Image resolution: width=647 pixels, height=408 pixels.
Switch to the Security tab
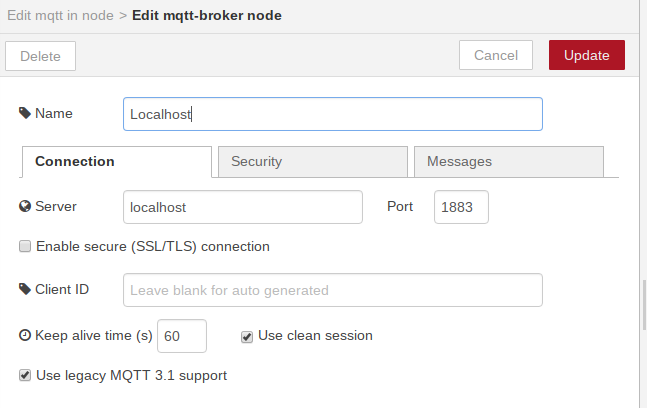[312, 161]
